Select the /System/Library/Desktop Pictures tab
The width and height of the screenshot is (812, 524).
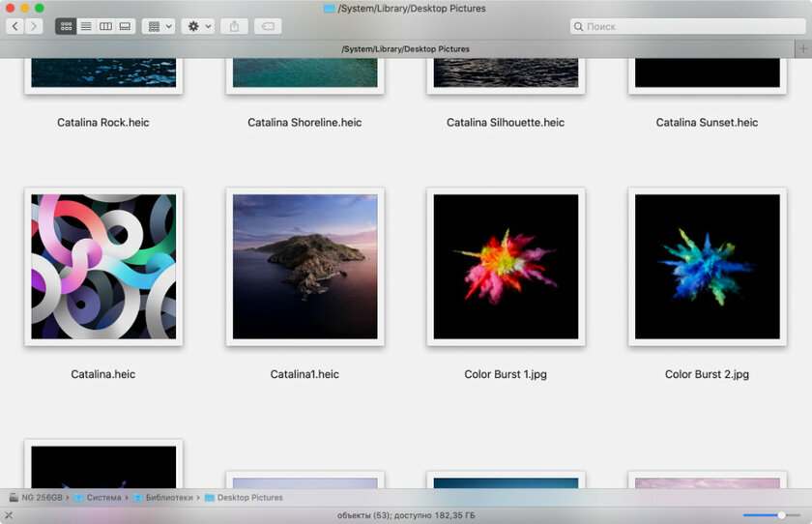click(405, 48)
